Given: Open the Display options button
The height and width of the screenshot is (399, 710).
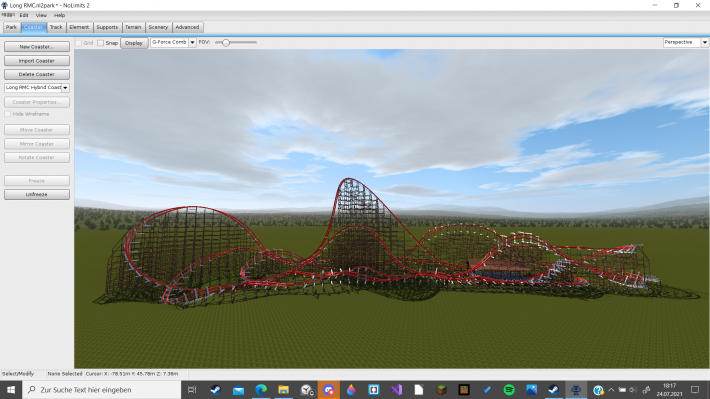Looking at the screenshot, I should point(134,43).
